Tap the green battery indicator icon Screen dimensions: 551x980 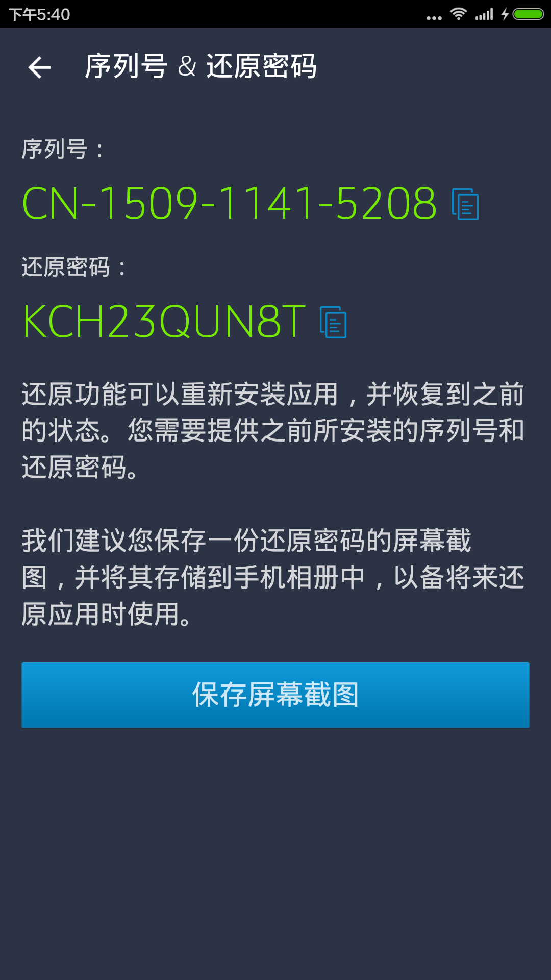point(529,14)
